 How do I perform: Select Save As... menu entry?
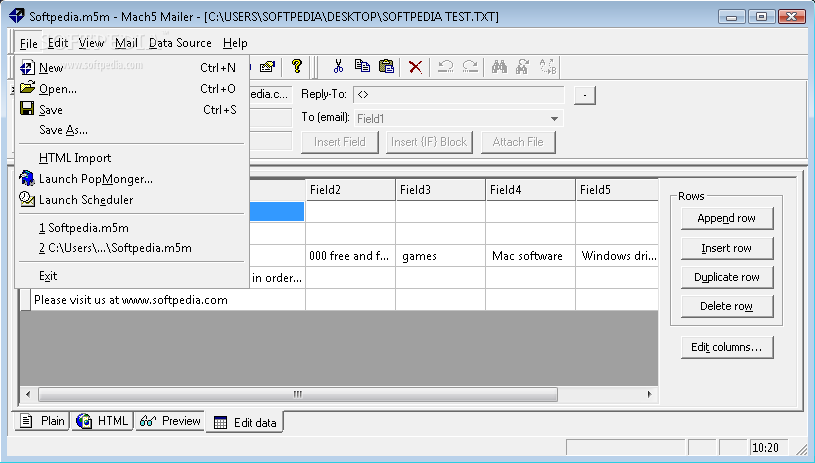click(132, 130)
